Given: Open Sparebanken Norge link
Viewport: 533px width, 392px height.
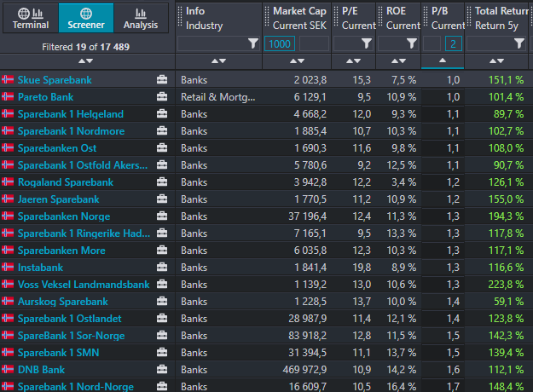Looking at the screenshot, I should click(x=64, y=216).
